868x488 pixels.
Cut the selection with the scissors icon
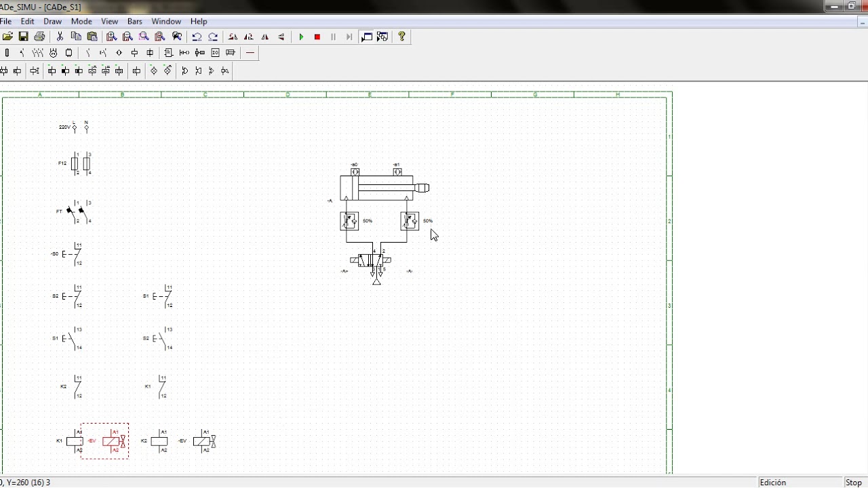point(60,37)
